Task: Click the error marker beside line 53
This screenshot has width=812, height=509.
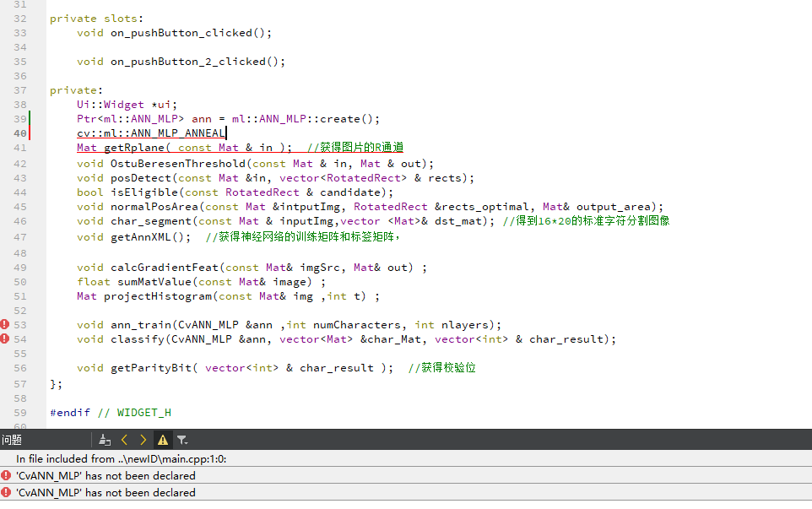Action: pos(5,325)
